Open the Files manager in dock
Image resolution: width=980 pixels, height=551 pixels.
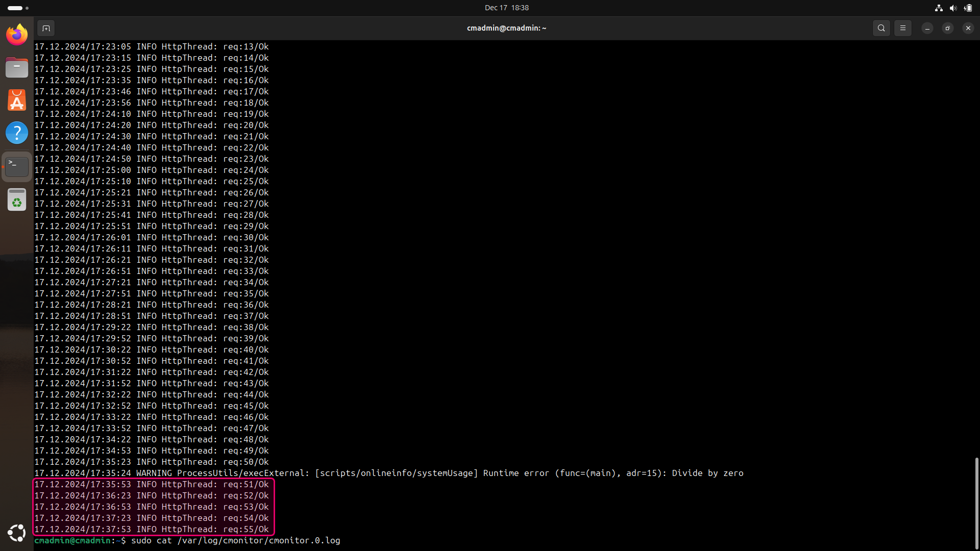pyautogui.click(x=17, y=67)
